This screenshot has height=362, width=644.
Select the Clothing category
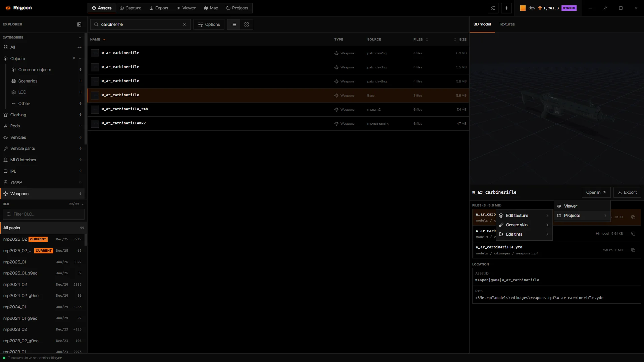point(42,115)
